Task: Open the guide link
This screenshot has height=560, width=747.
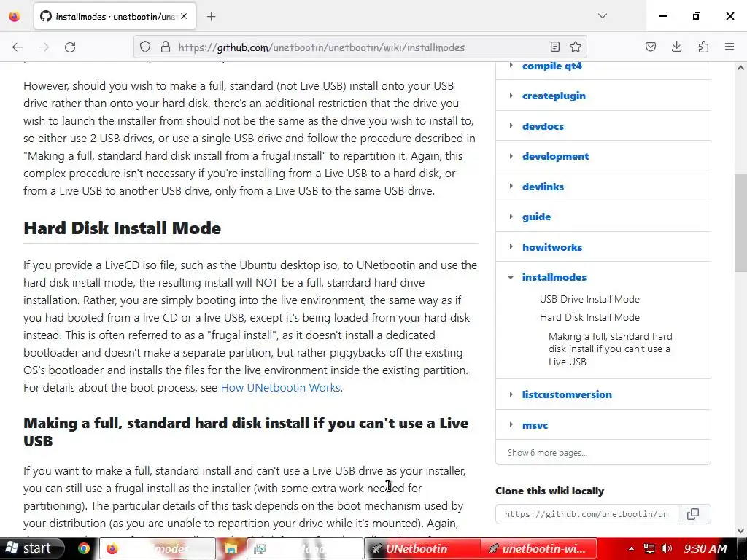Action: (536, 217)
